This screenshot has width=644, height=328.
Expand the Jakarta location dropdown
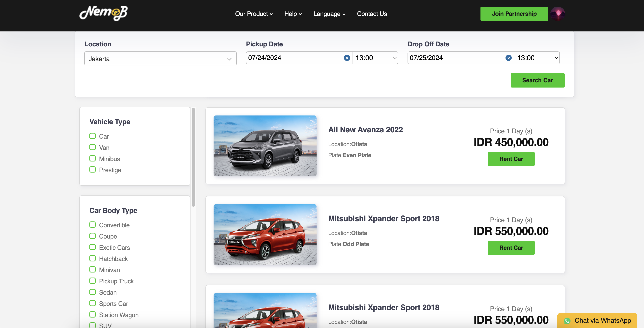point(229,59)
